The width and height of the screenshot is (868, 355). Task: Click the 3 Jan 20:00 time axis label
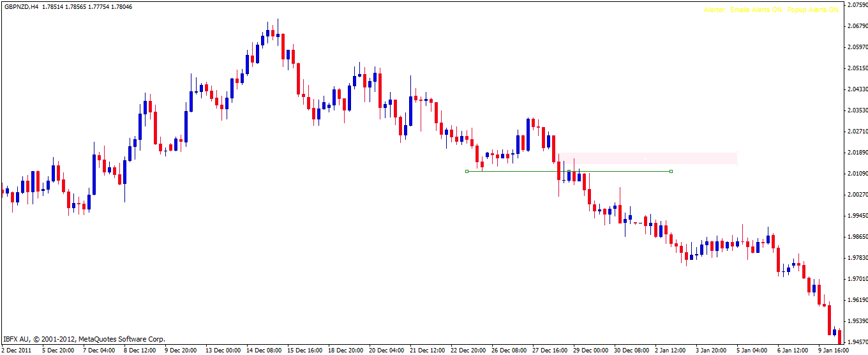coord(710,351)
